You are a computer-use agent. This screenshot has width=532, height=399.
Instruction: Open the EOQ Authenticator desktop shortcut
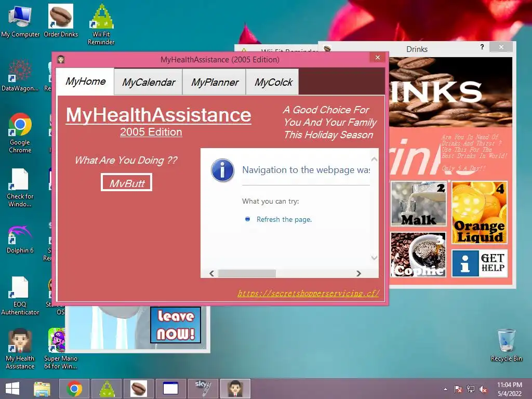point(20,296)
